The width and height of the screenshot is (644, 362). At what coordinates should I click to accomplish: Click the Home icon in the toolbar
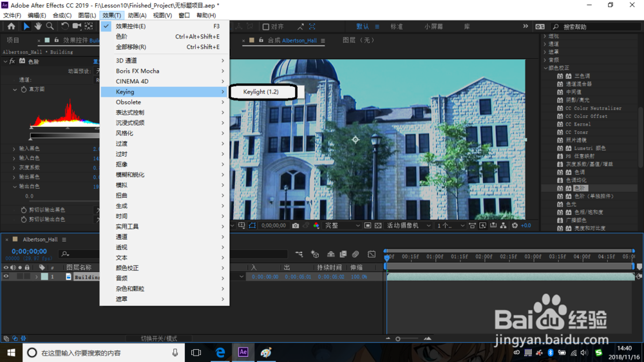click(x=11, y=26)
